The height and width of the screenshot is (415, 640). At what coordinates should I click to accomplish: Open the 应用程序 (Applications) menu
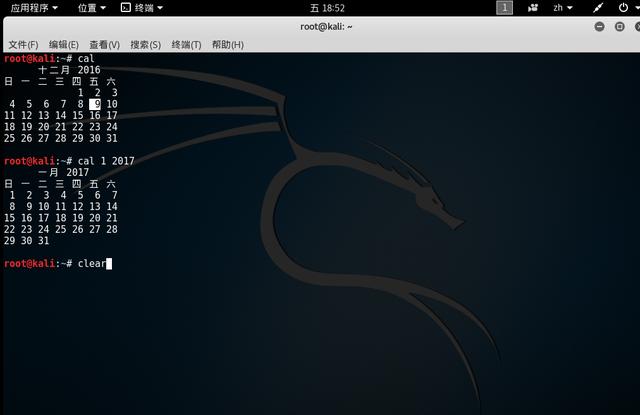[33, 7]
